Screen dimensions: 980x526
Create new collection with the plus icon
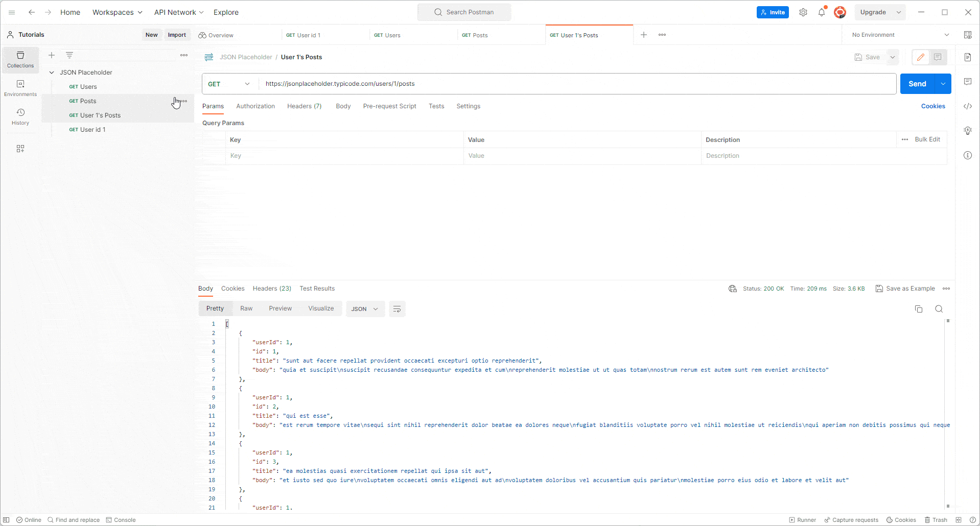pyautogui.click(x=52, y=55)
